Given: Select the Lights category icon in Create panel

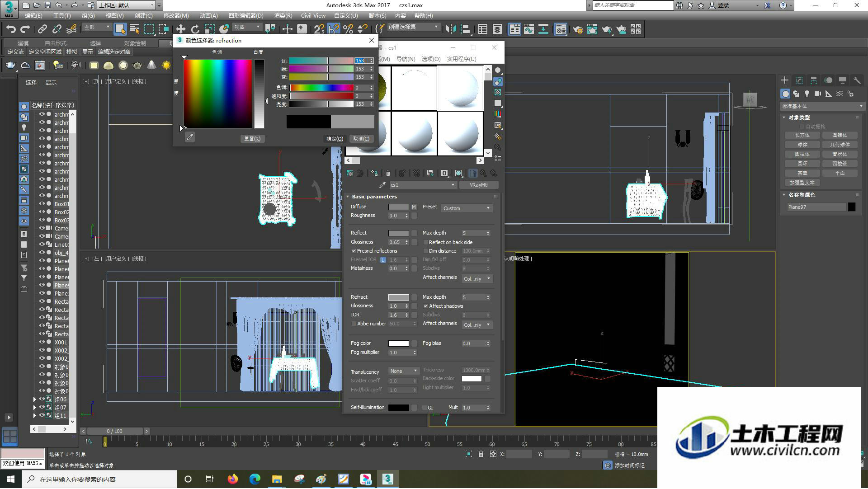Looking at the screenshot, I should click(x=807, y=94).
